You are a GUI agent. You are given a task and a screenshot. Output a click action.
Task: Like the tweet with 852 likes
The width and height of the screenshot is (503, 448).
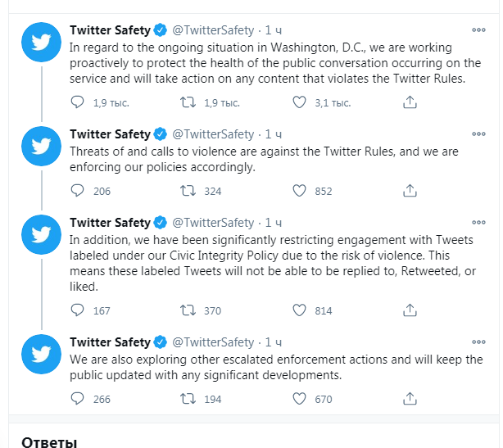point(299,191)
